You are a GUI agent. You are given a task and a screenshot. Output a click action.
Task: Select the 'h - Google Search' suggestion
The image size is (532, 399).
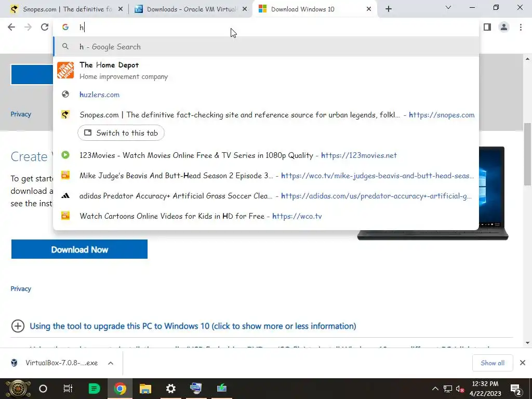[266, 47]
